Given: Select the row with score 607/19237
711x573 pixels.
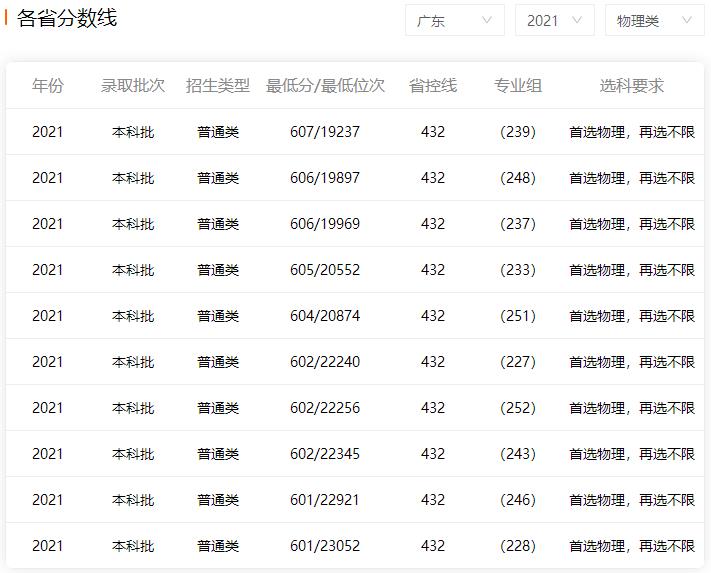Looking at the screenshot, I should point(325,132).
